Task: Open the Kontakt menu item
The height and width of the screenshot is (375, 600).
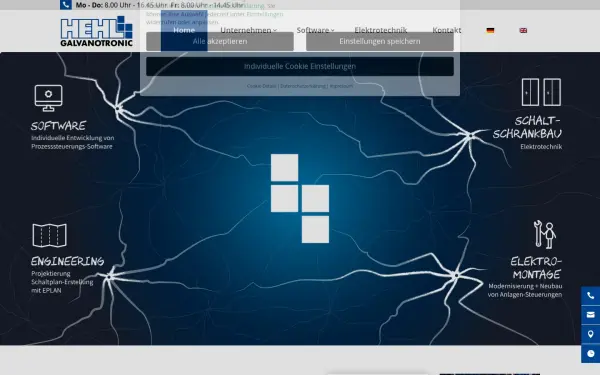Action: coord(447,30)
